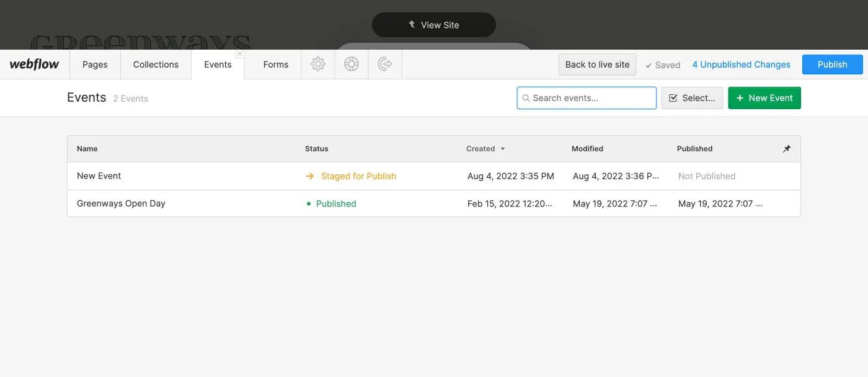Select the Events tab
868x377 pixels.
pos(218,64)
